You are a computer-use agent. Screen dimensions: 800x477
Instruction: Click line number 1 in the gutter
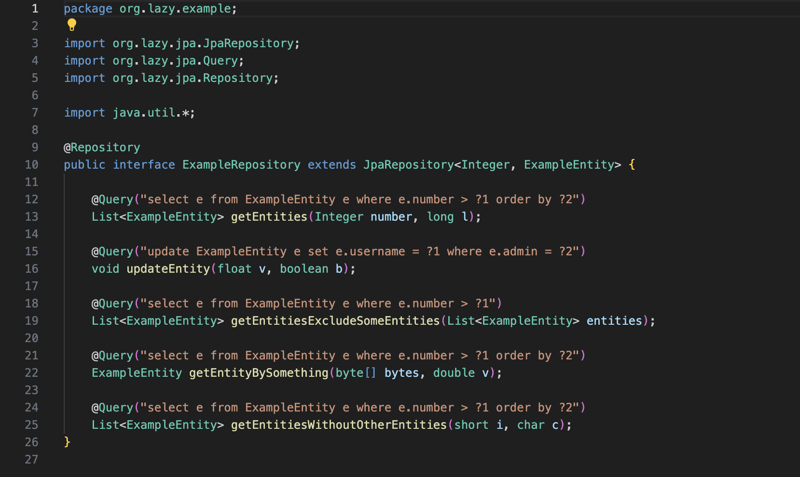(35, 9)
